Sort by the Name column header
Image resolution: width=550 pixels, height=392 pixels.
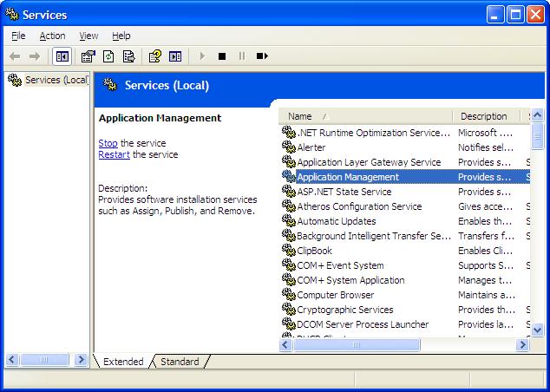(365, 116)
